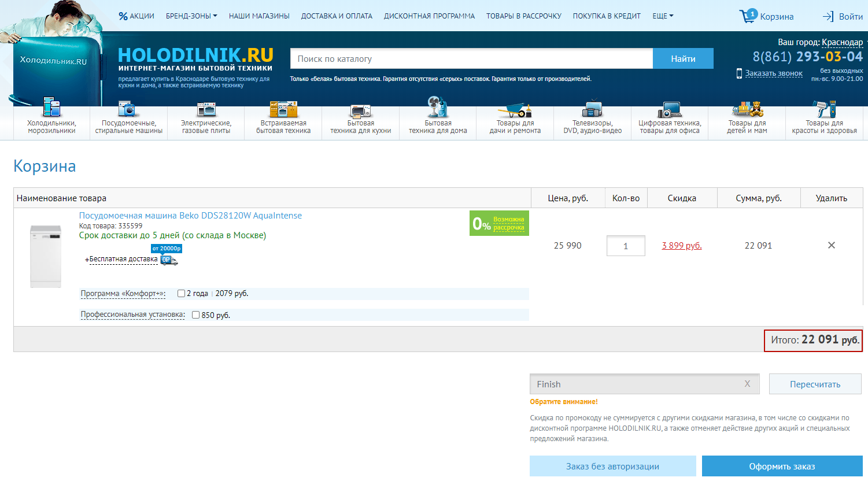Click the shopping cart icon in header

coord(748,16)
